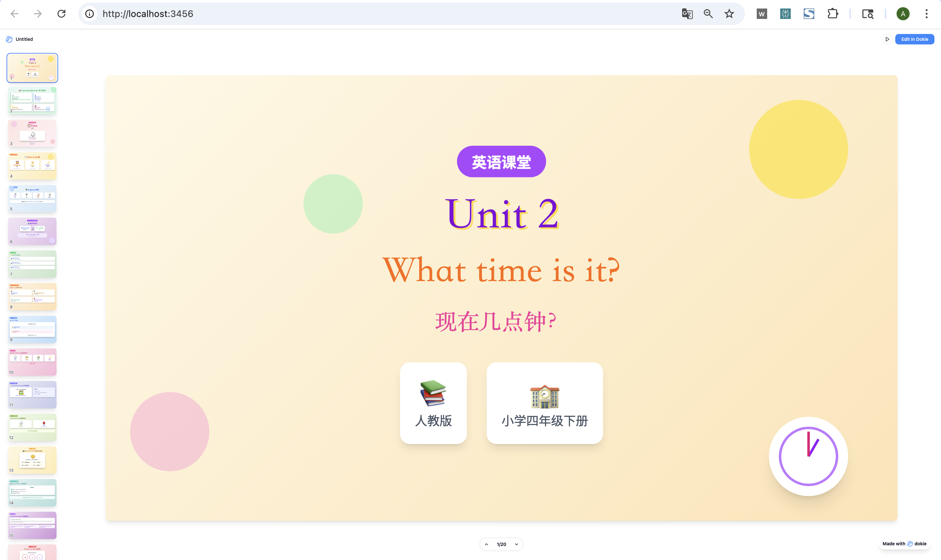This screenshot has height=560, width=941.
Task: Click Edit in Dokie button
Action: (x=914, y=39)
